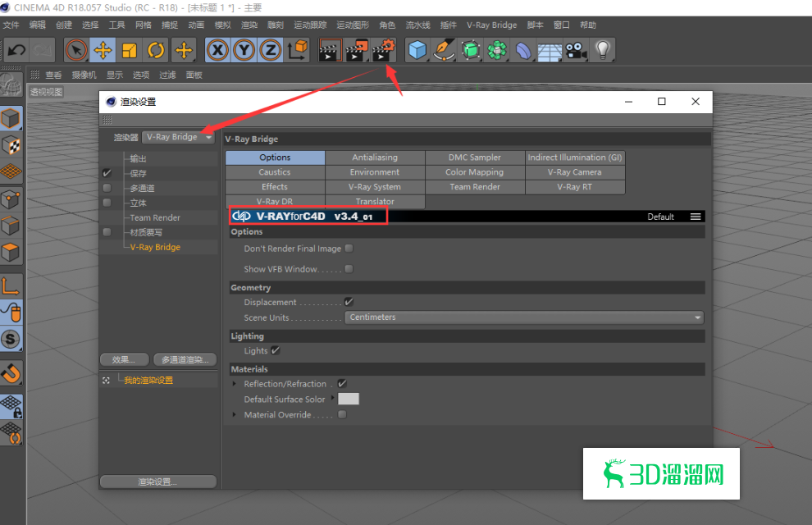The width and height of the screenshot is (812, 525).
Task: Disable the Displacement checkbox
Action: [349, 302]
